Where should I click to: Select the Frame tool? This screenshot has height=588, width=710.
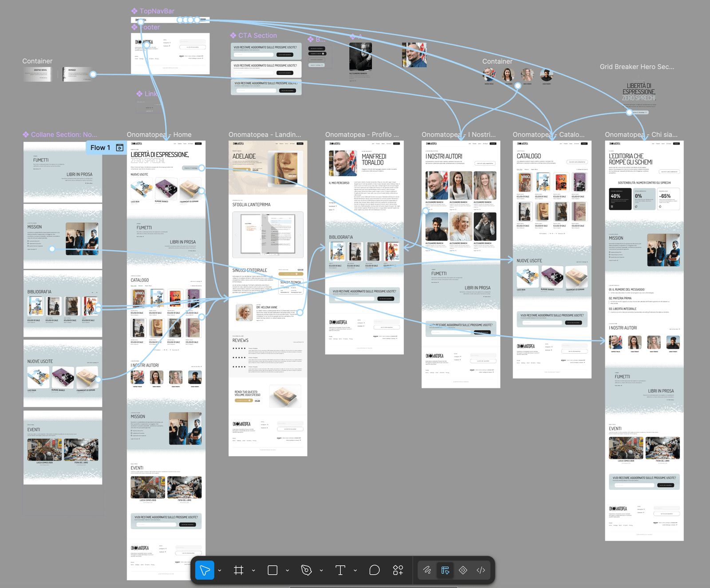coord(239,570)
